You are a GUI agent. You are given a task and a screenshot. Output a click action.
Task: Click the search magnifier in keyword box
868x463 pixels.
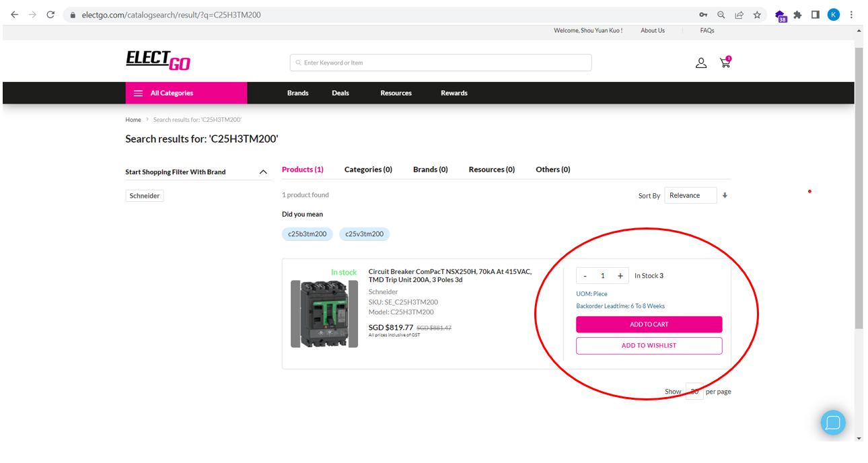click(x=298, y=63)
